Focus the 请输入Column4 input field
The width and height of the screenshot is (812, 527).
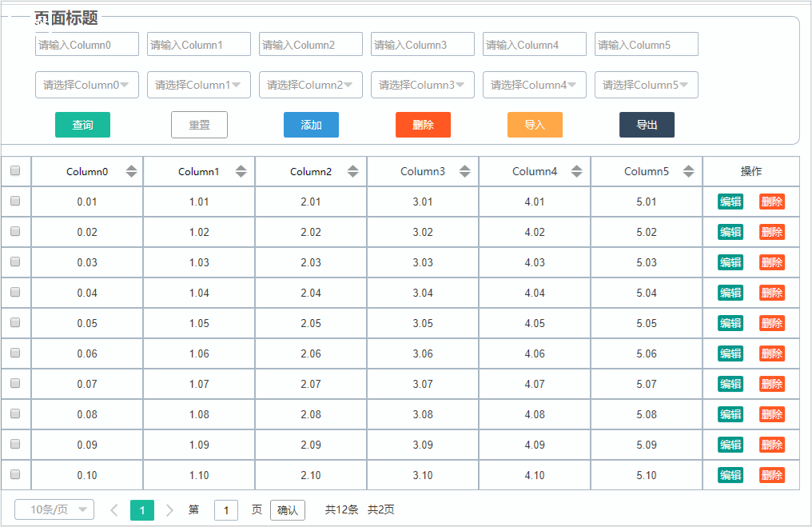(535, 44)
